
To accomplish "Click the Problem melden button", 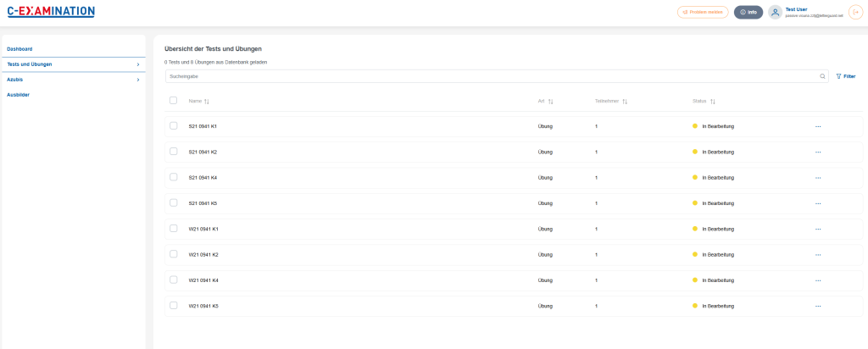I will [703, 12].
